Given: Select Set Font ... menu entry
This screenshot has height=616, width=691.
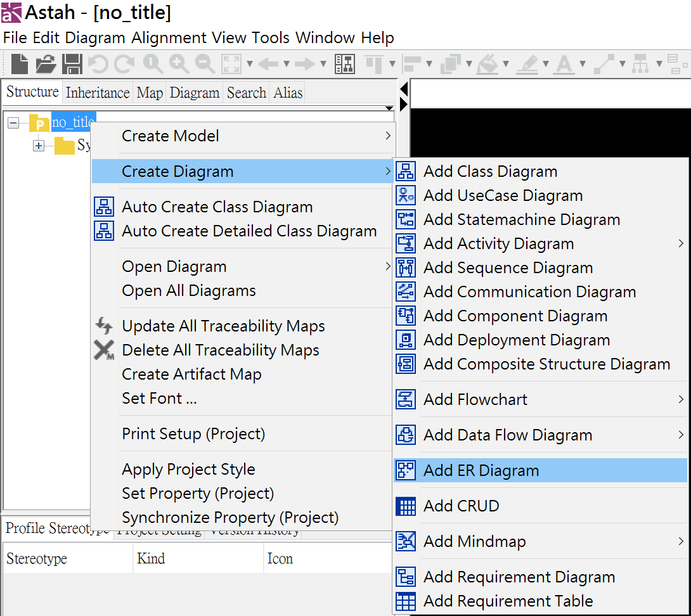Looking at the screenshot, I should pyautogui.click(x=242, y=399).
